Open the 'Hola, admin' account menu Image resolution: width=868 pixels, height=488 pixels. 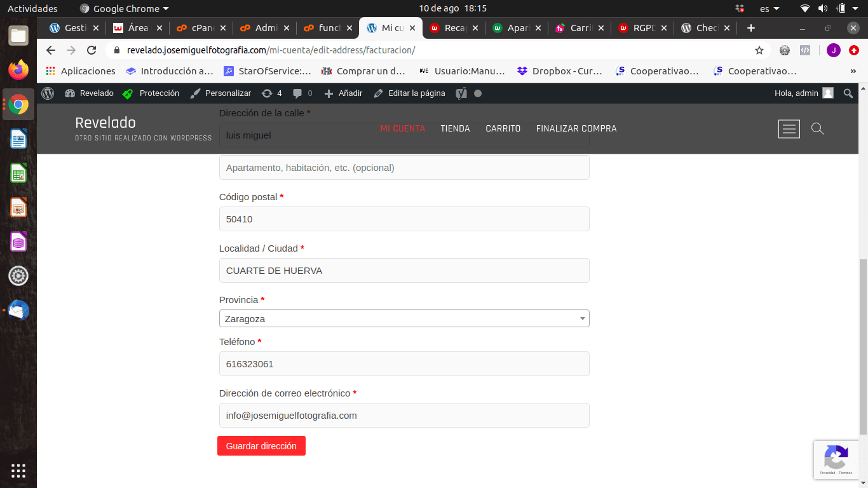[804, 93]
